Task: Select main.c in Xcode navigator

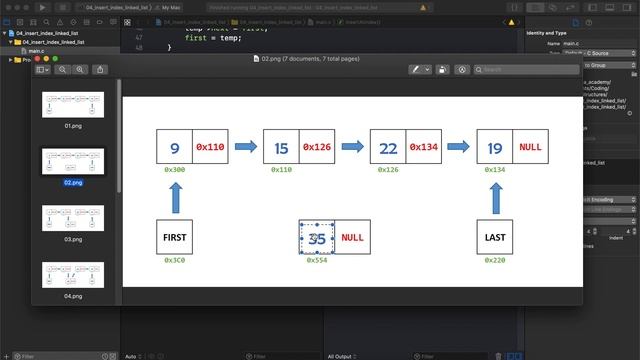Action: click(36, 51)
